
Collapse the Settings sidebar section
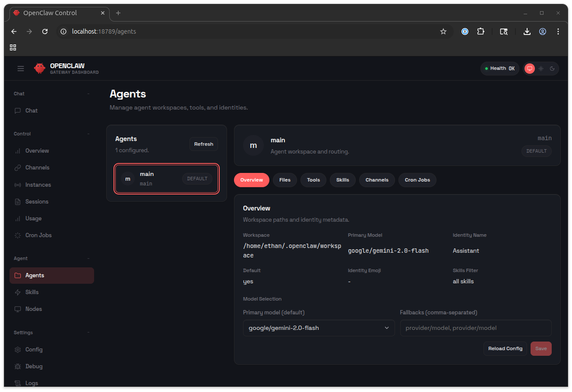click(88, 332)
